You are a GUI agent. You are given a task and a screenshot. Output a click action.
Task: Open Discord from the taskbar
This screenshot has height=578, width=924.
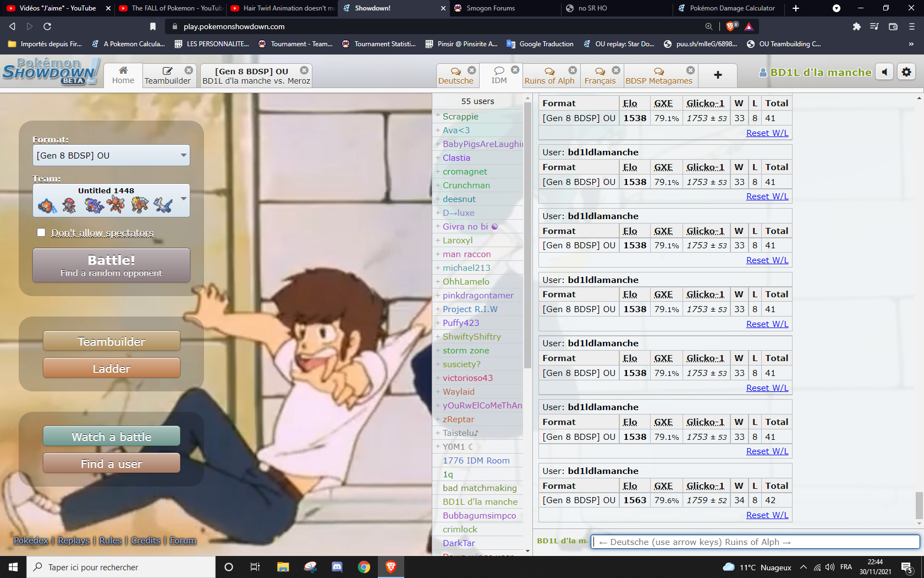(x=337, y=567)
